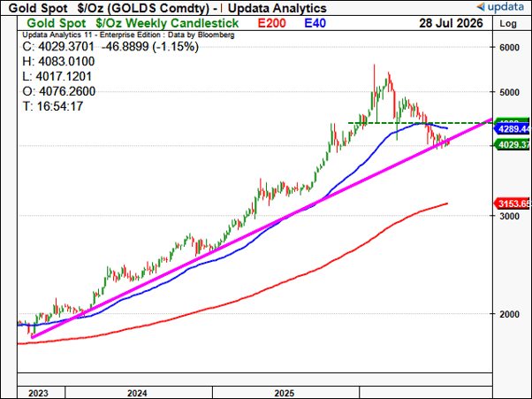The image size is (532, 399).
Task: Click the red 3153.65 price tag
Action: [513, 203]
